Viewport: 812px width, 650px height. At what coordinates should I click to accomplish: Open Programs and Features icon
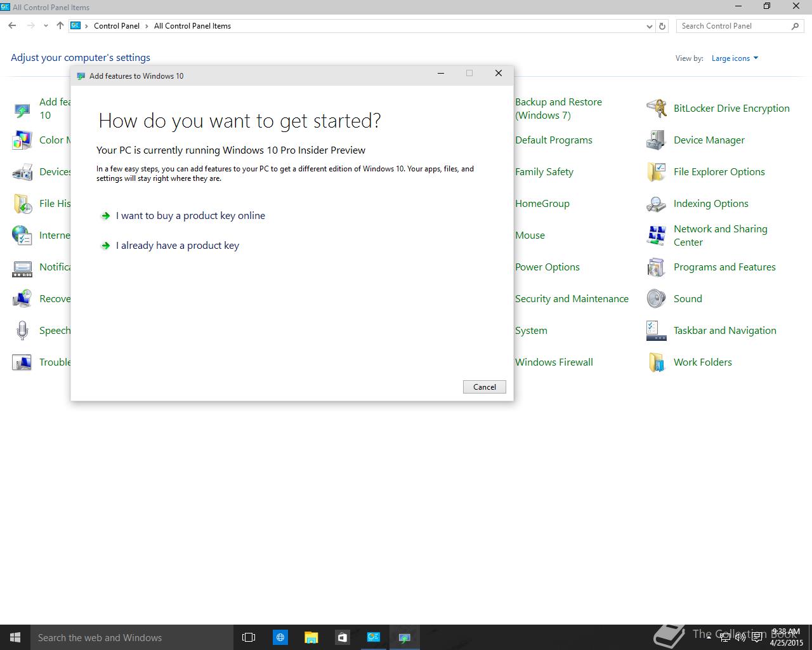tap(656, 267)
